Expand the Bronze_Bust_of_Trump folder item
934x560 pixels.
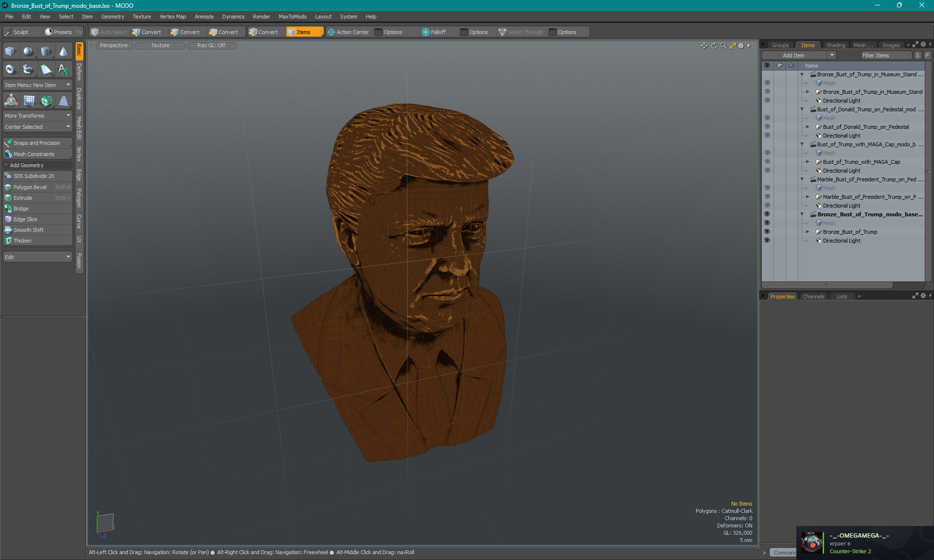[x=808, y=232]
